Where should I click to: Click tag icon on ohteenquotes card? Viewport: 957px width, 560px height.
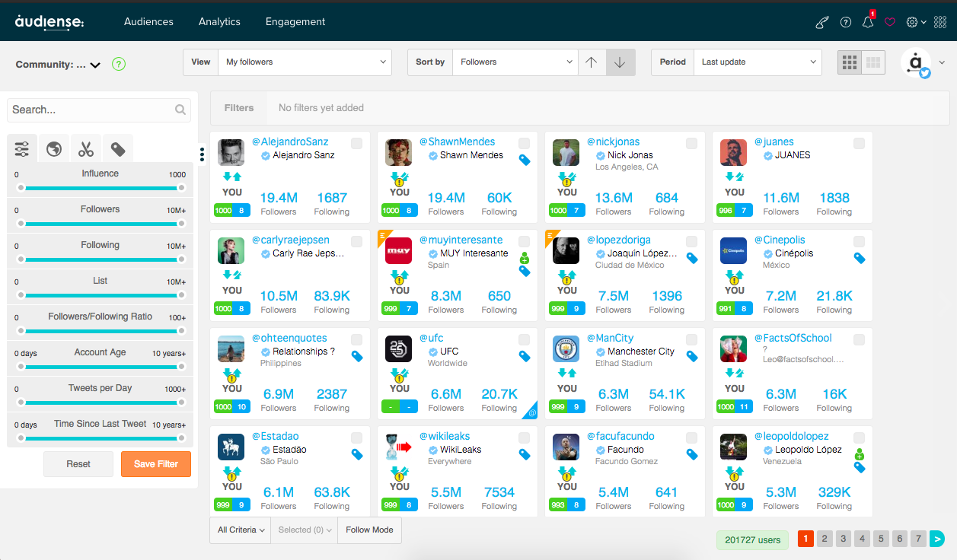pyautogui.click(x=357, y=356)
